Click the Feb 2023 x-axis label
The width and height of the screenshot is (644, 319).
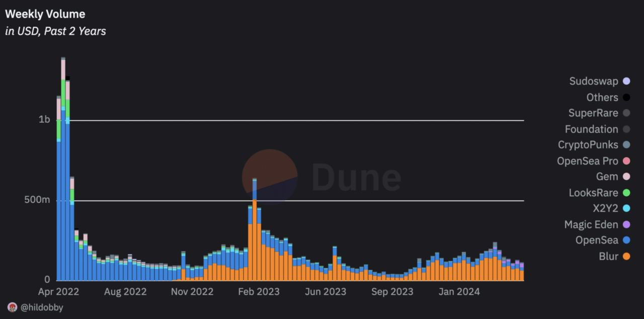[258, 291]
